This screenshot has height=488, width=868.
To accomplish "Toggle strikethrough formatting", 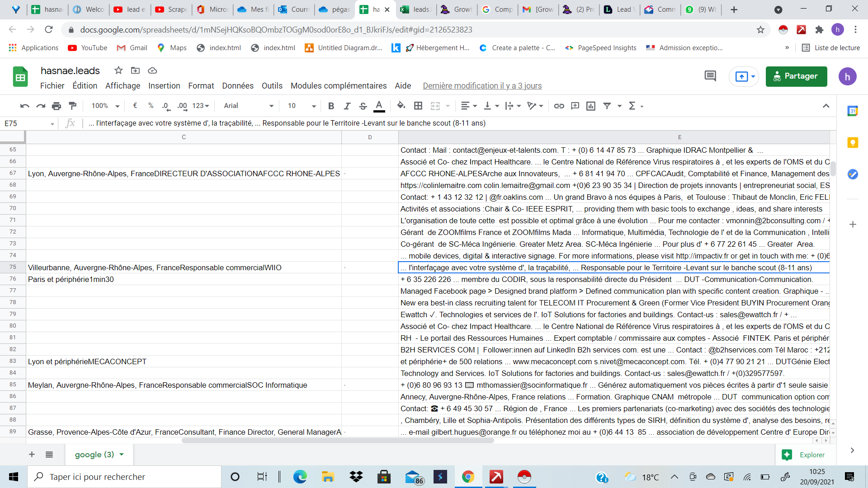I will pyautogui.click(x=363, y=106).
